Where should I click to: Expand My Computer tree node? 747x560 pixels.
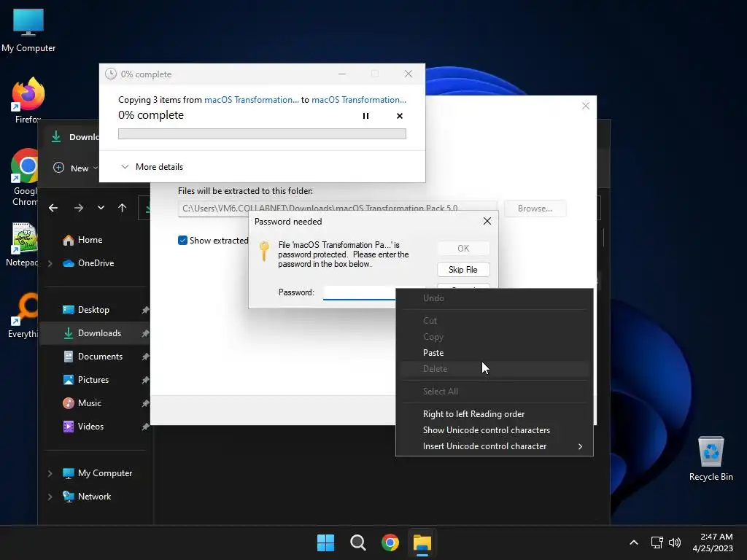coord(50,473)
